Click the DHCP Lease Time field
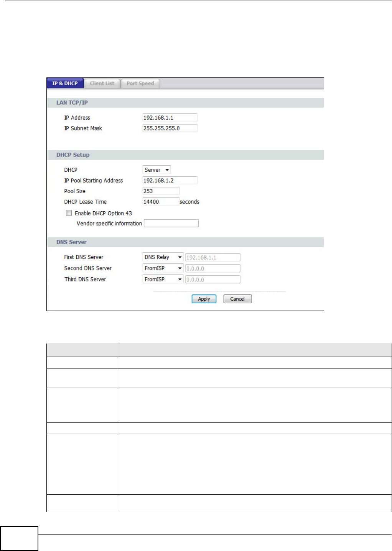392x551 pixels. (161, 202)
